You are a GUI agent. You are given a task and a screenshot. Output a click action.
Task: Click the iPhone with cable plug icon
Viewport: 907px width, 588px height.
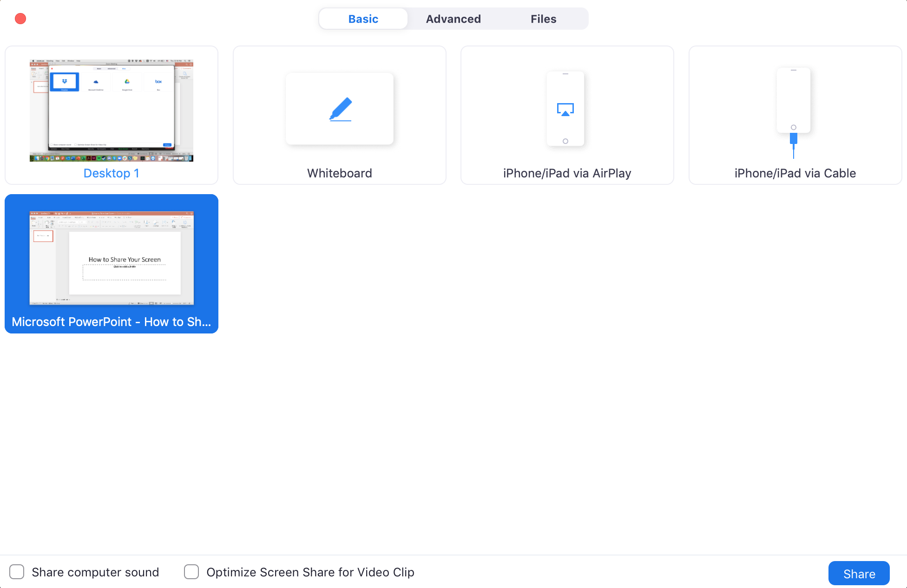pos(794,111)
